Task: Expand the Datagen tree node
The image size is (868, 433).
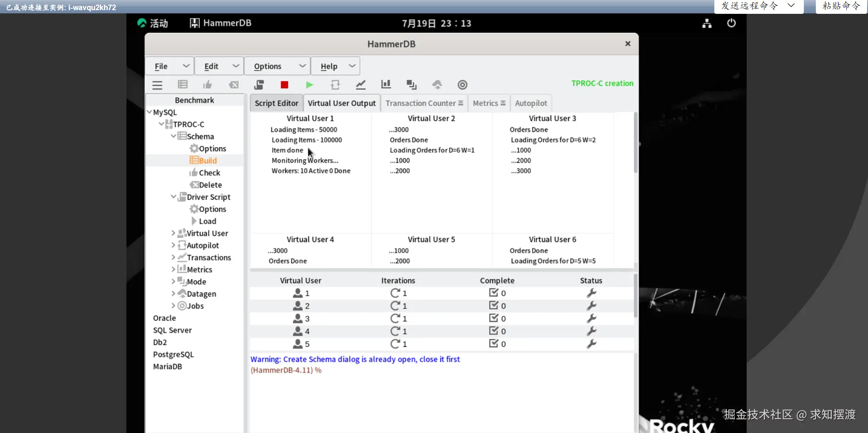Action: [x=174, y=294]
